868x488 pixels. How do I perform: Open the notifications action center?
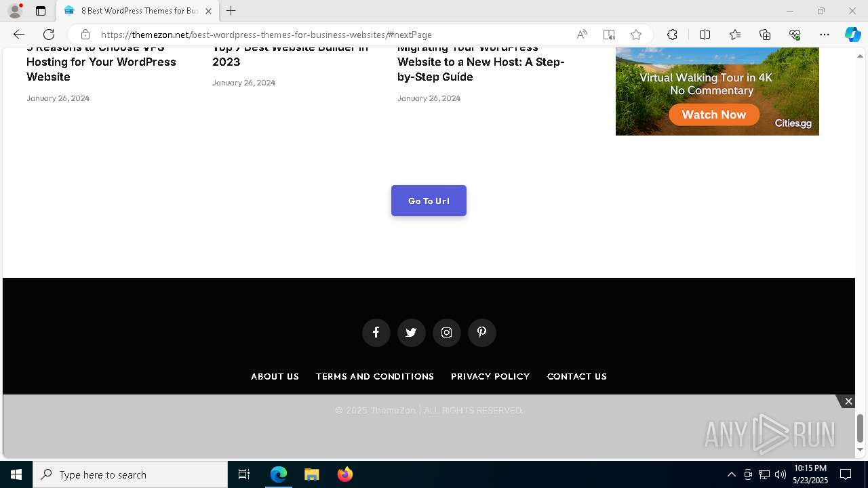click(846, 474)
